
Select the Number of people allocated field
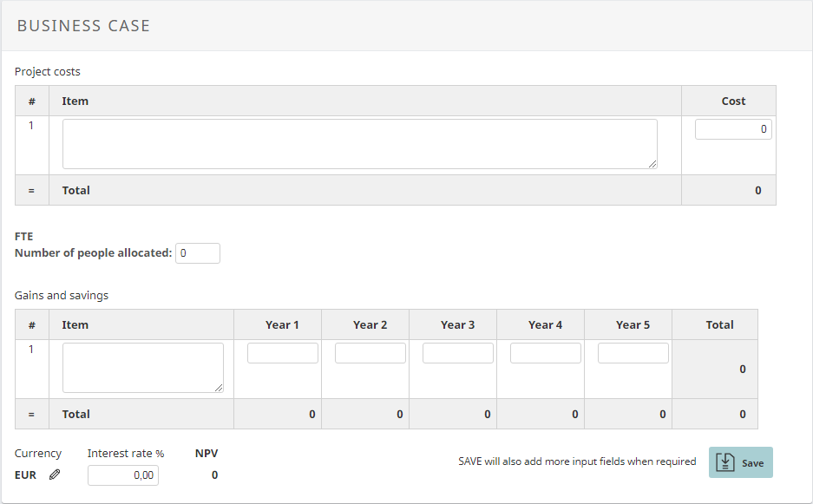(197, 253)
